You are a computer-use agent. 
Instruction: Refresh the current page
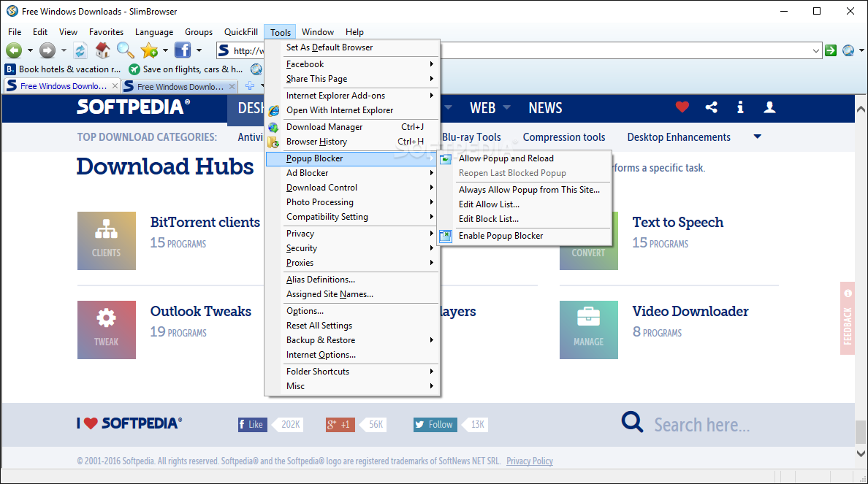80,51
